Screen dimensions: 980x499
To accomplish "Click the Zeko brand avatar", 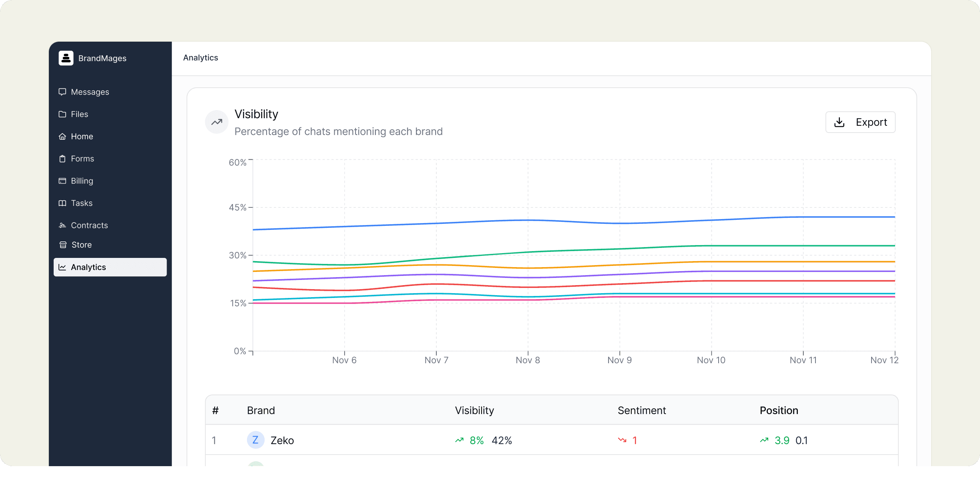I will click(x=255, y=440).
